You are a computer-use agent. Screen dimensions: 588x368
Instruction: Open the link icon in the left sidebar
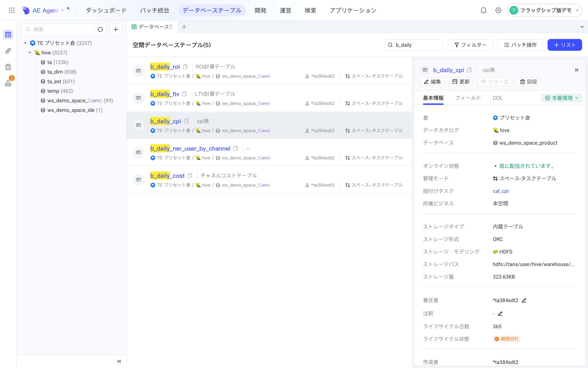click(8, 51)
